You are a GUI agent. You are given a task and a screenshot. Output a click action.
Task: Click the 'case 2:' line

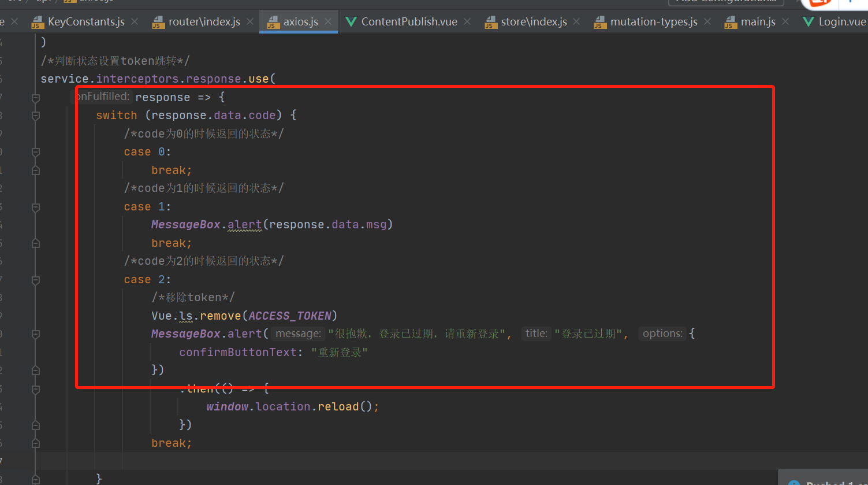(147, 280)
